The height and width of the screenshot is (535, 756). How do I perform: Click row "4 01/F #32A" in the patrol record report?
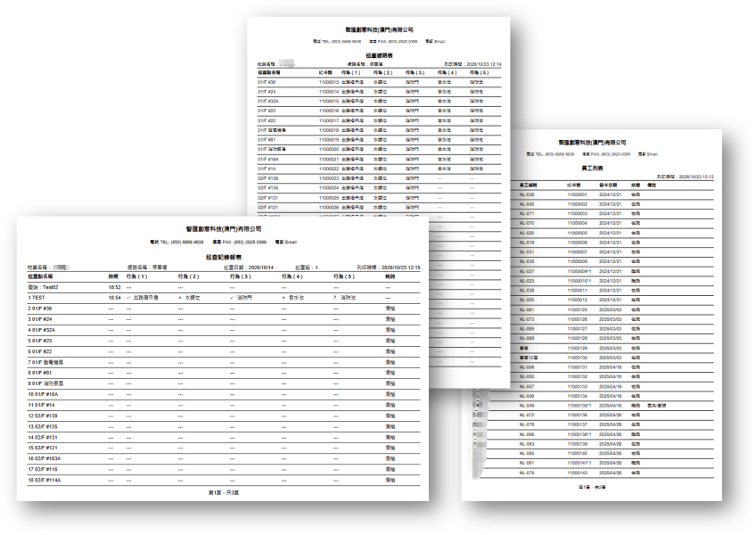pos(223,330)
